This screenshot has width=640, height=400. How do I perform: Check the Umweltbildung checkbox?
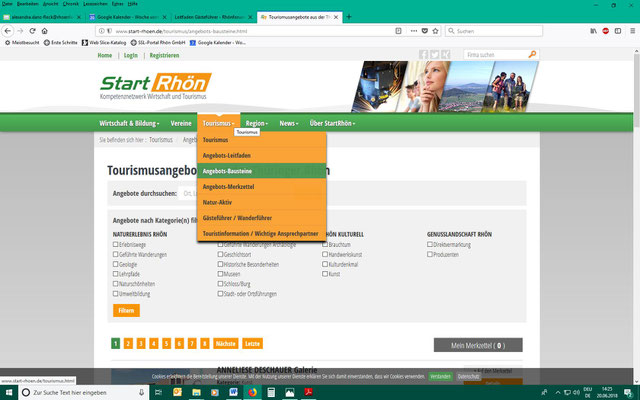pos(116,293)
